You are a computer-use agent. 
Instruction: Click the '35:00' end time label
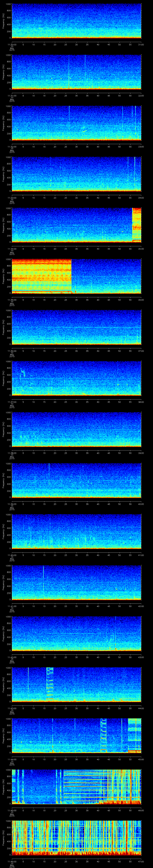141,249
